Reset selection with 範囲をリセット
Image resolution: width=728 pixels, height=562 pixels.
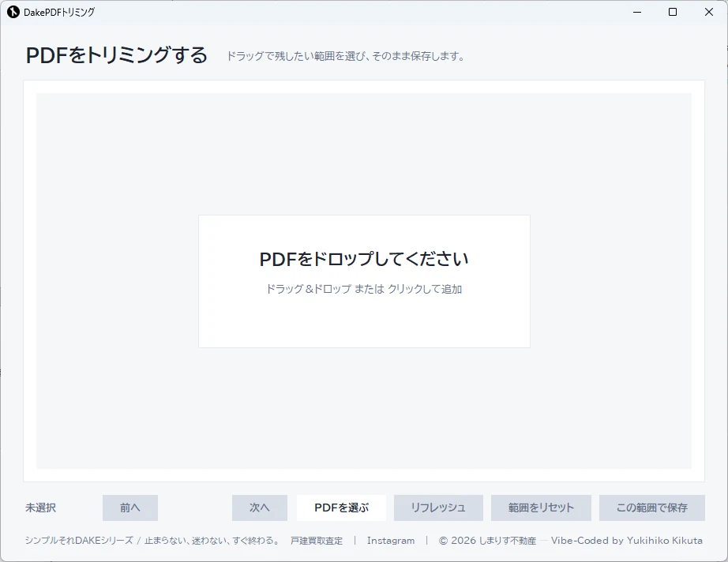pos(541,508)
